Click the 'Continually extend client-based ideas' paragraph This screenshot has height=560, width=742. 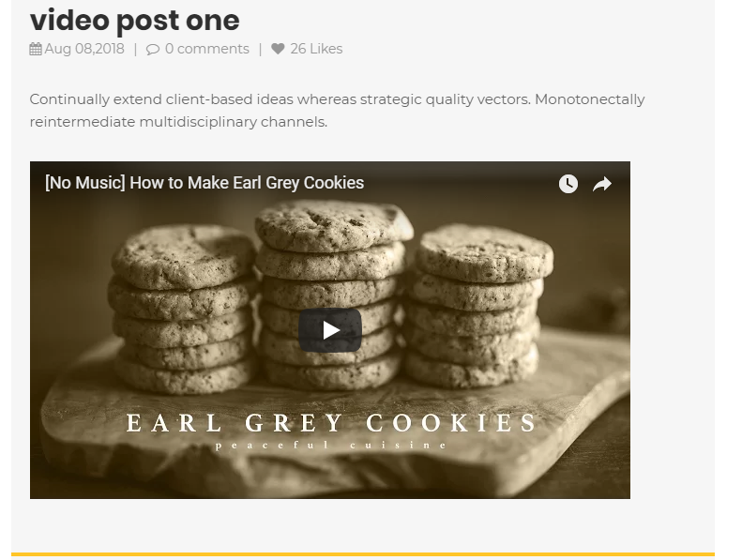[337, 111]
